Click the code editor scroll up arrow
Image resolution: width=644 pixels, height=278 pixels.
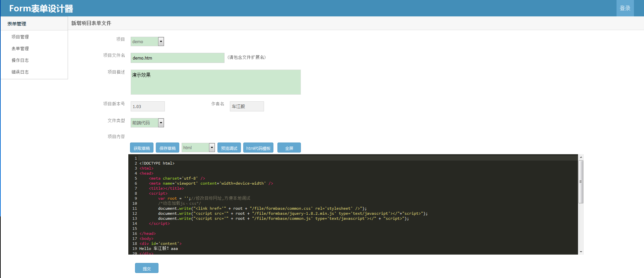581,157
